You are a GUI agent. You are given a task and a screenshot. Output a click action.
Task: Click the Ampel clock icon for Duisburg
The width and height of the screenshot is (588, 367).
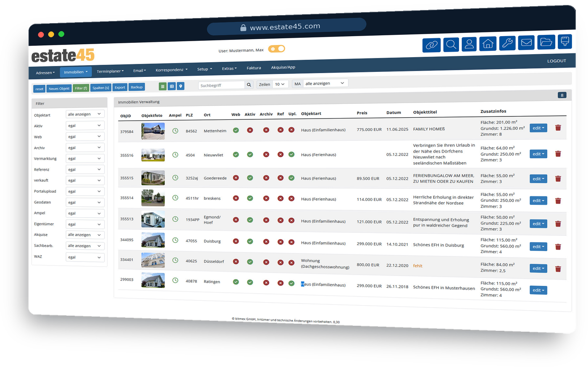pyautogui.click(x=175, y=240)
